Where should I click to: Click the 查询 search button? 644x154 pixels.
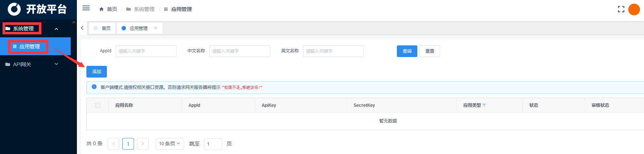pyautogui.click(x=407, y=51)
